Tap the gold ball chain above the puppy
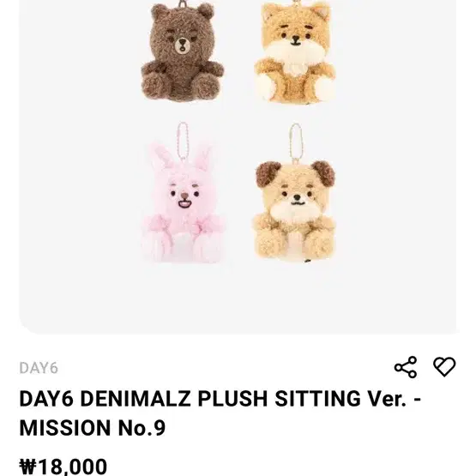Image resolution: width=476 pixels, height=476 pixels. coord(295,142)
